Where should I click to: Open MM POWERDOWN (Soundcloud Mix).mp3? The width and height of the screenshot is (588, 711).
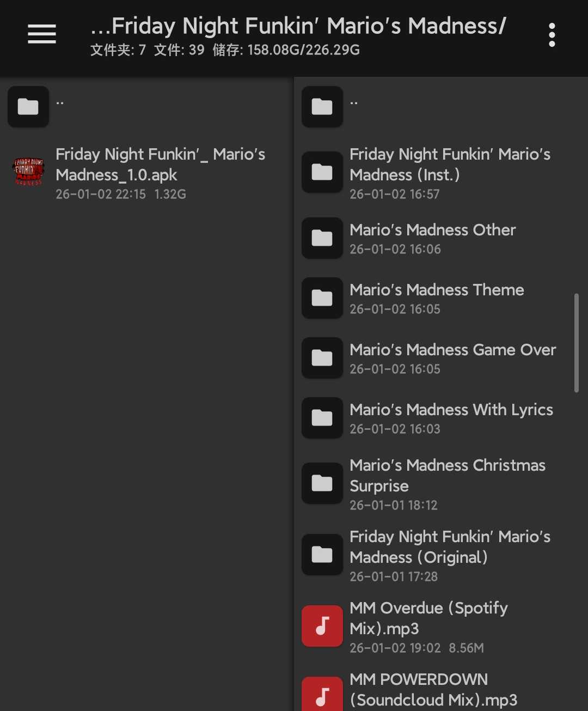(433, 689)
